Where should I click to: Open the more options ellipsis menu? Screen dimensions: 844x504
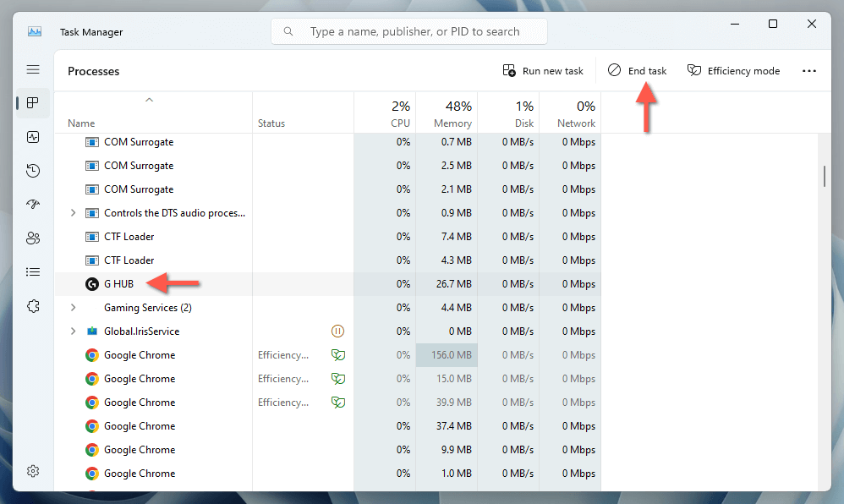809,70
